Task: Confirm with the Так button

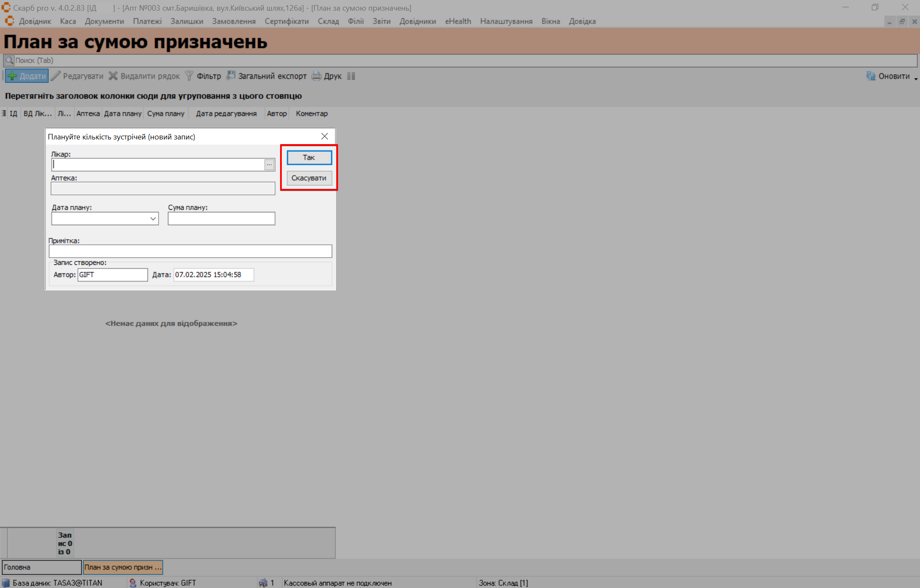Action: (309, 157)
